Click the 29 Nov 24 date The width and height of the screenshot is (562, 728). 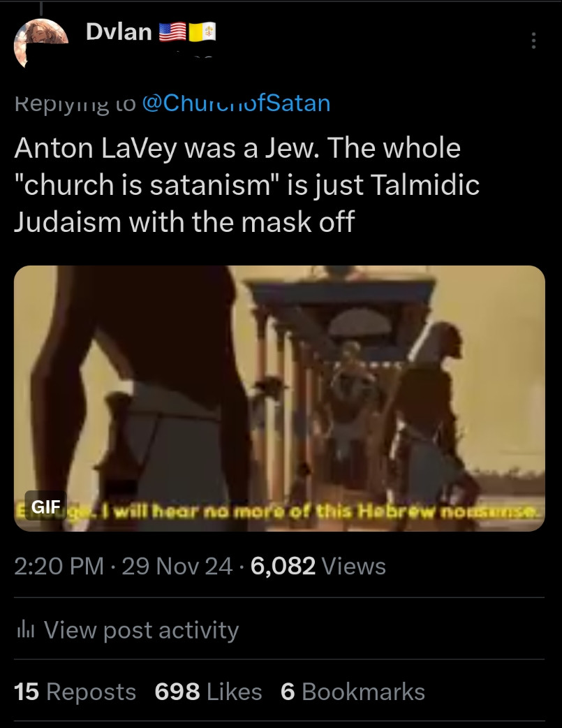click(x=177, y=566)
